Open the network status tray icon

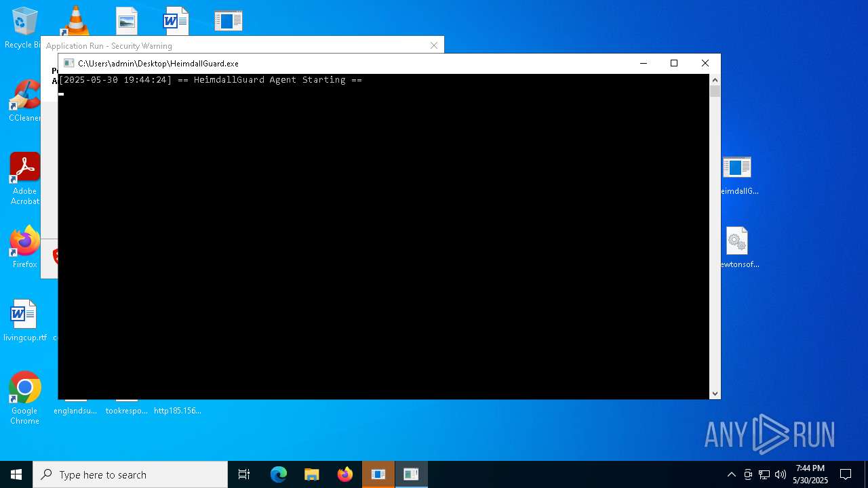pos(764,474)
